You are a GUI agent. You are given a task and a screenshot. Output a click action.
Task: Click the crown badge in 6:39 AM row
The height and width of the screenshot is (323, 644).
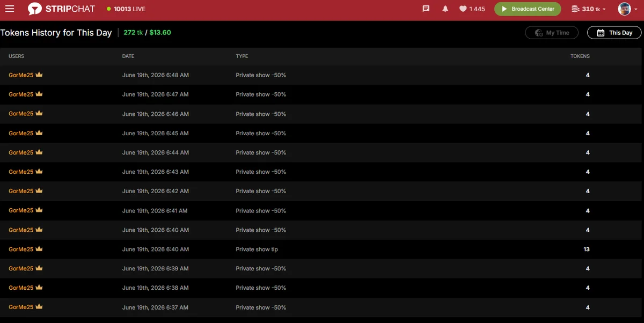click(x=39, y=268)
